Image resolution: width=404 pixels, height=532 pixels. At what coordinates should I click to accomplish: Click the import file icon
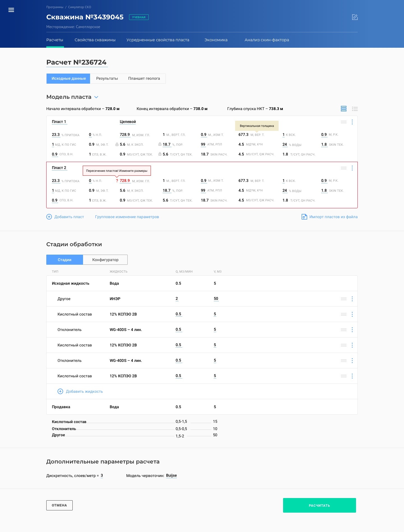pos(304,217)
